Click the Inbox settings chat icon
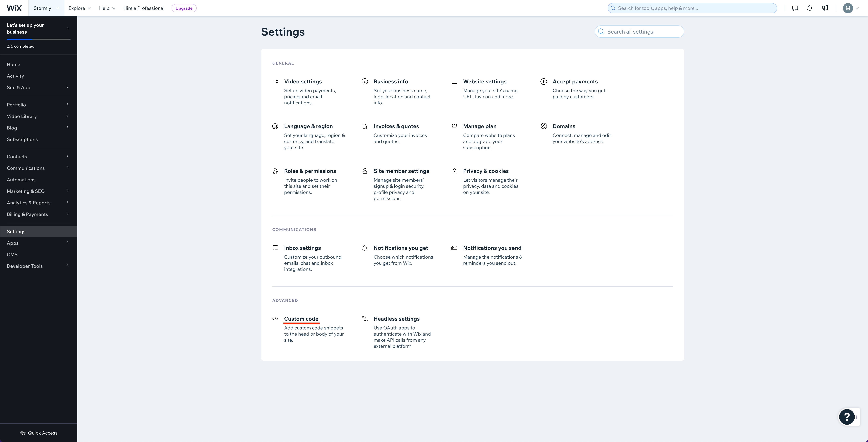The width and height of the screenshot is (868, 442). 275,248
